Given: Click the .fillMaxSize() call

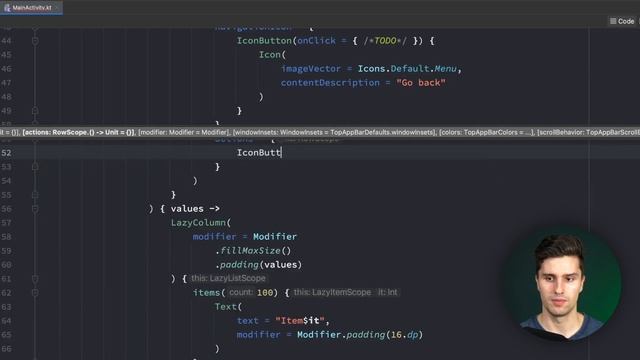Looking at the screenshot, I should [253, 251].
